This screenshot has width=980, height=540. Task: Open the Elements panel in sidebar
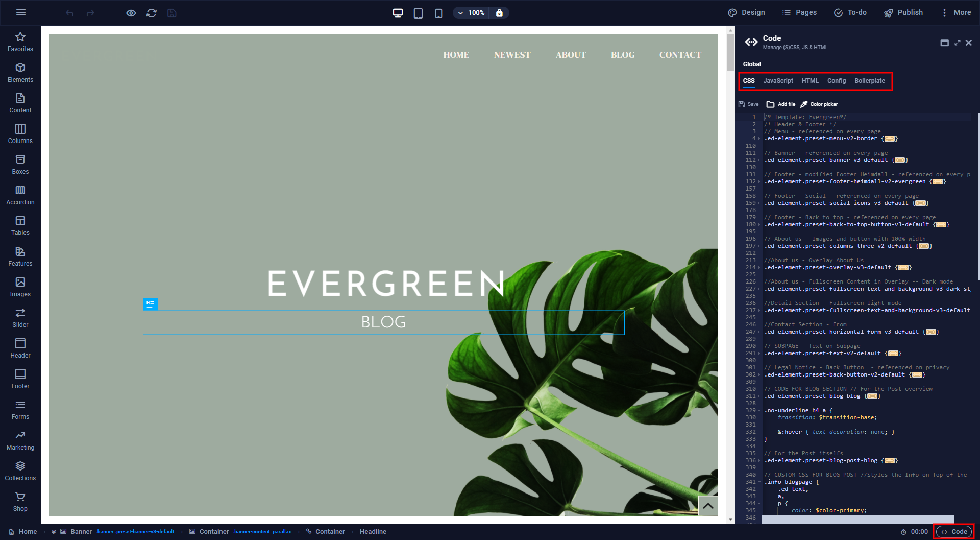click(x=20, y=73)
